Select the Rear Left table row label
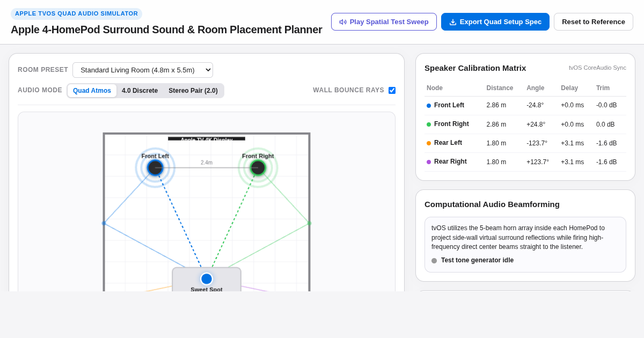The height and width of the screenshot is (338, 644). [448, 143]
